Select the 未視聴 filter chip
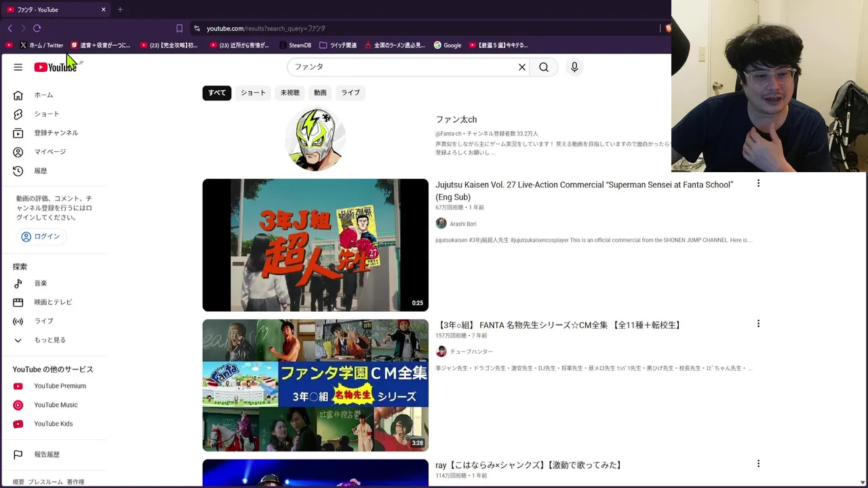This screenshot has width=868, height=488. point(290,93)
